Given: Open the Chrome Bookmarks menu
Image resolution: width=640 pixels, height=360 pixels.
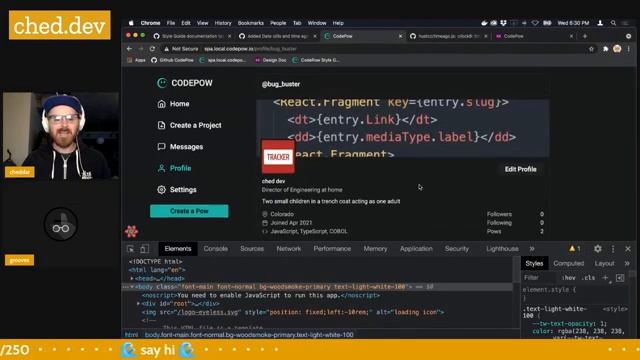Looking at the screenshot, I should point(251,23).
